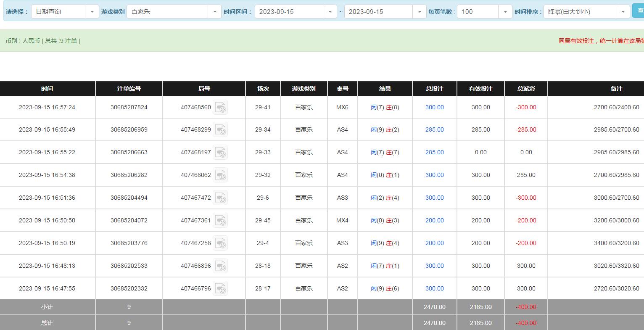
Task: Click the blue query button at top right
Action: (638, 11)
